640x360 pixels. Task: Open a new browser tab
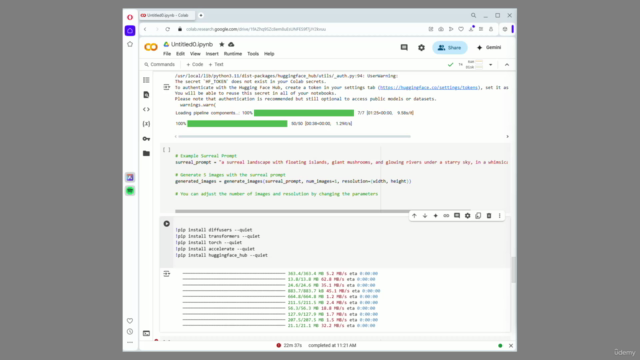tap(201, 16)
